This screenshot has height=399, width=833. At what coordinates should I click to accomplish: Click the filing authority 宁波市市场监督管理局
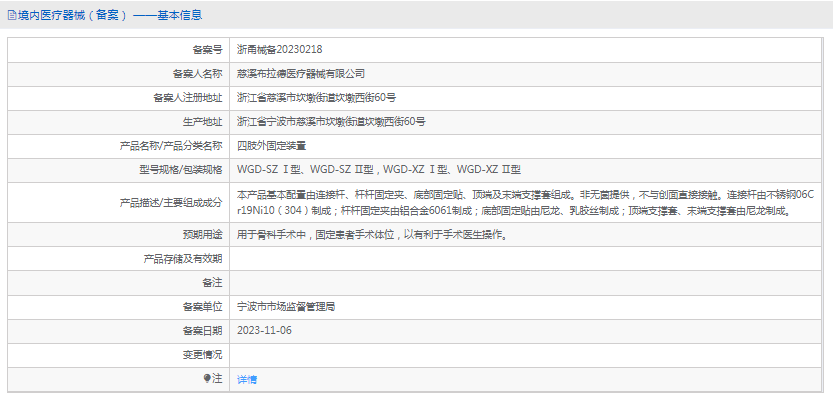(285, 307)
